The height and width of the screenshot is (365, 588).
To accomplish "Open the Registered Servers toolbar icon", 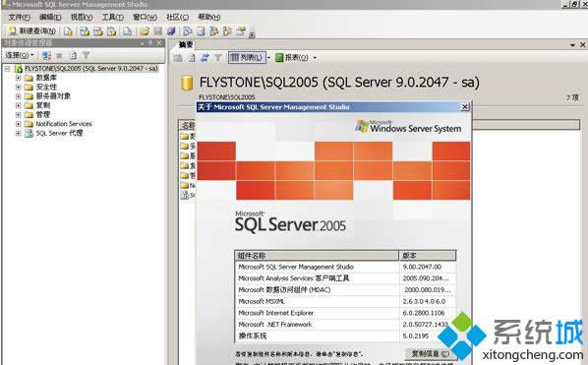I will point(187,31).
